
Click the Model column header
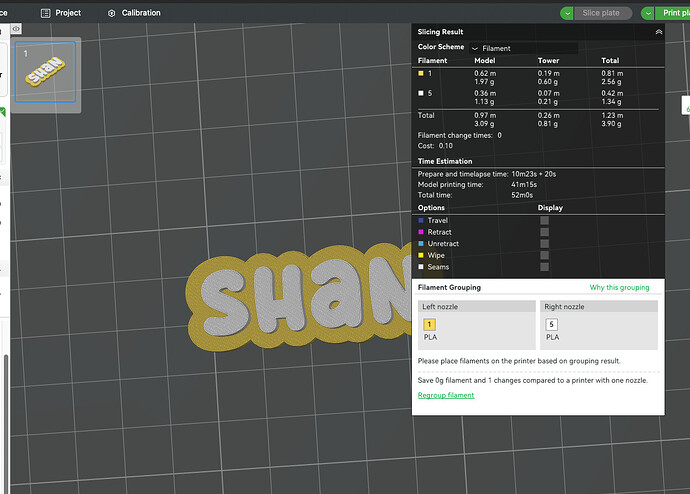click(484, 60)
